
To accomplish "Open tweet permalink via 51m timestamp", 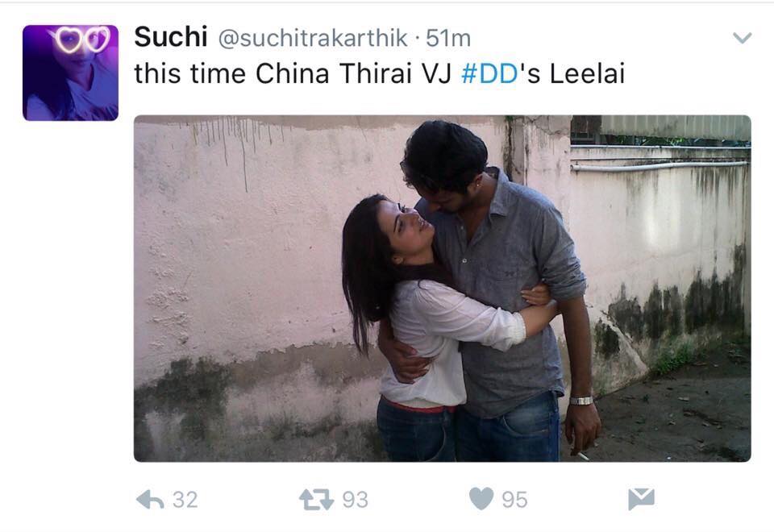I will (x=448, y=38).
